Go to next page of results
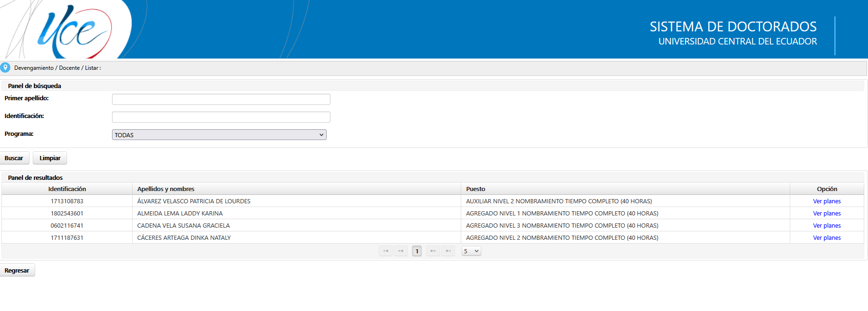The width and height of the screenshot is (868, 311). point(433,251)
